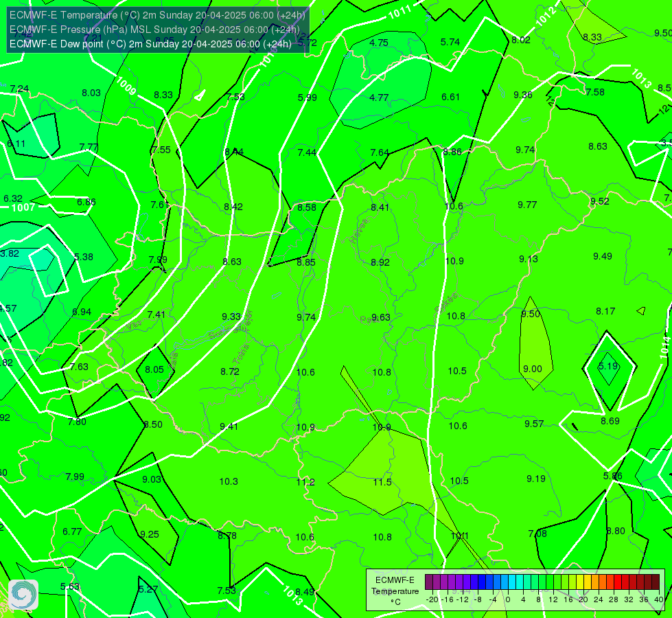The height and width of the screenshot is (618, 672).
Task: Select the ECMWF-E Temperature 2m layer label
Action: click(157, 15)
